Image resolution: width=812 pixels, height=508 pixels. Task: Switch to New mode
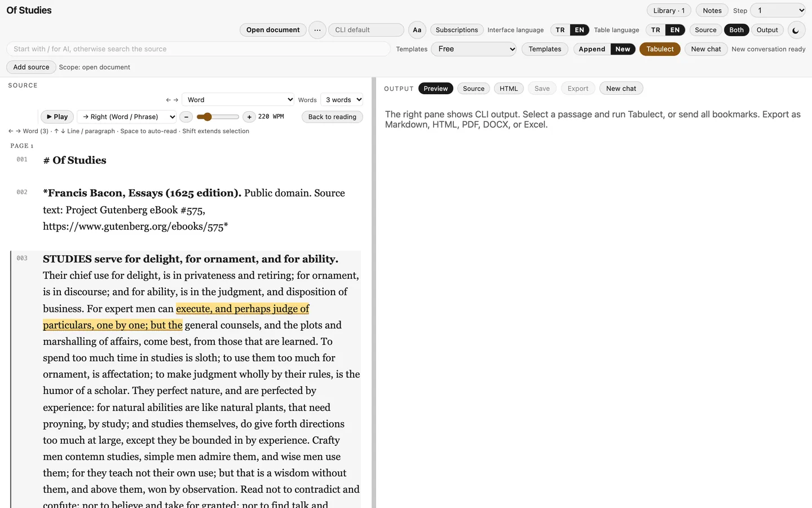point(623,49)
